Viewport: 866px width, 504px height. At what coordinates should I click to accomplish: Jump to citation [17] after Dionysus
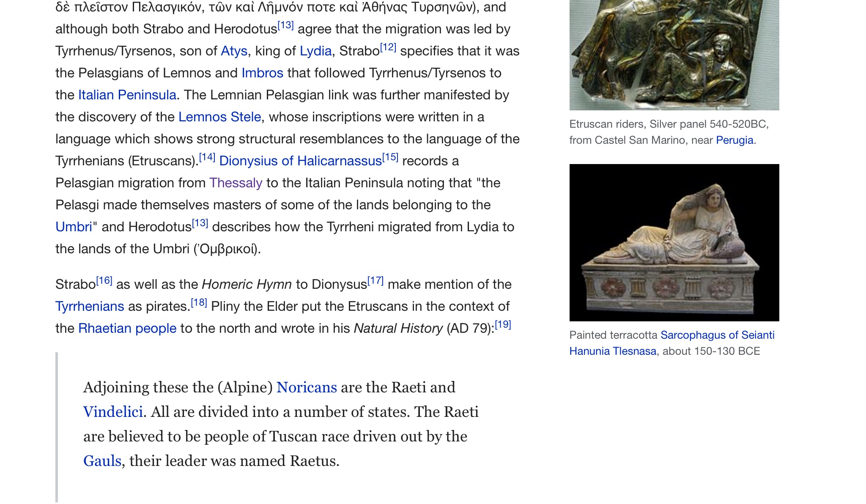pyautogui.click(x=375, y=281)
